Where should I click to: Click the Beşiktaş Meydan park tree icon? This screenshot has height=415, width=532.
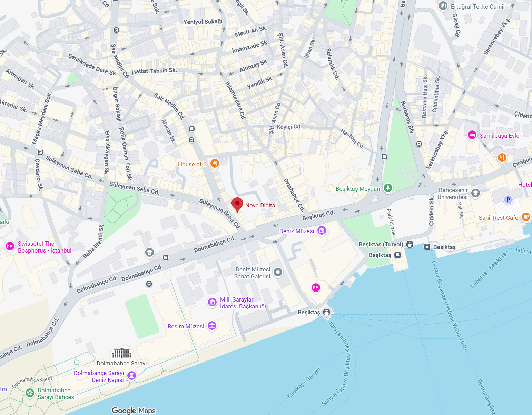[x=388, y=188]
